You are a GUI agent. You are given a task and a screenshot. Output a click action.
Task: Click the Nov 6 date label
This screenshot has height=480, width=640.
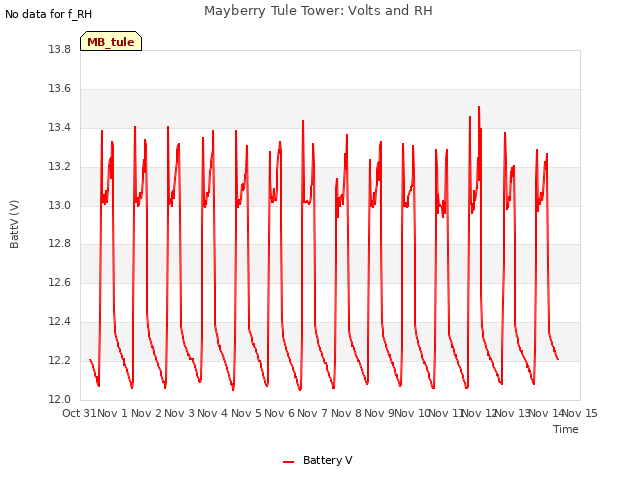coord(280,413)
